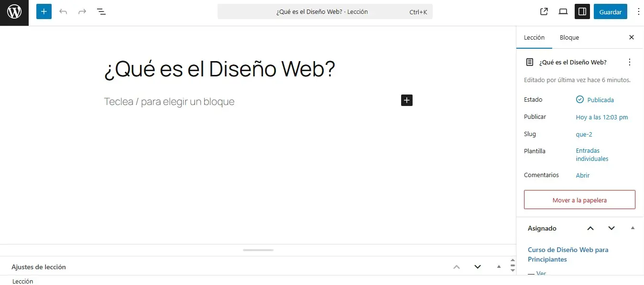This screenshot has height=285, width=644.
Task: Open actions menu for ¿Qué es el Diseño Web?
Action: pyautogui.click(x=630, y=62)
